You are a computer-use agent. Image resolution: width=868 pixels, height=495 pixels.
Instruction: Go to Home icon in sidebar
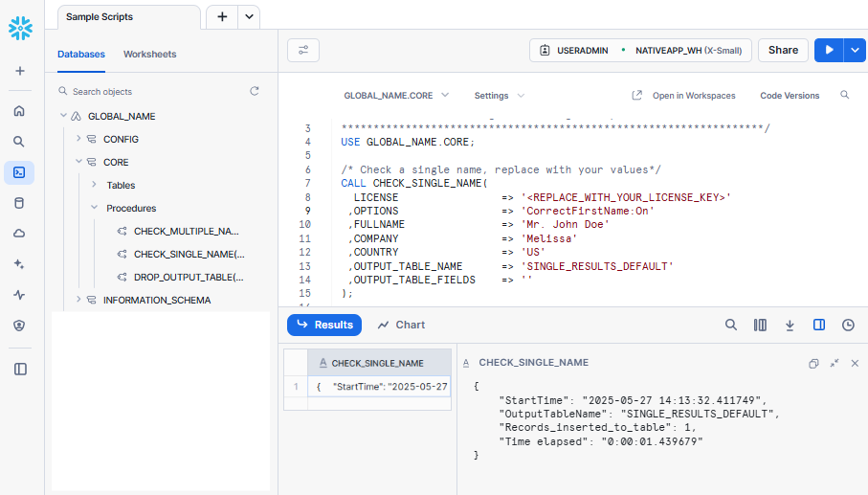pos(19,111)
